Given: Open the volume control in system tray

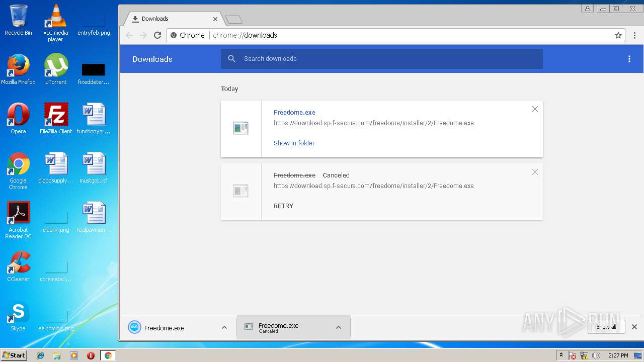Looking at the screenshot, I should point(596,355).
